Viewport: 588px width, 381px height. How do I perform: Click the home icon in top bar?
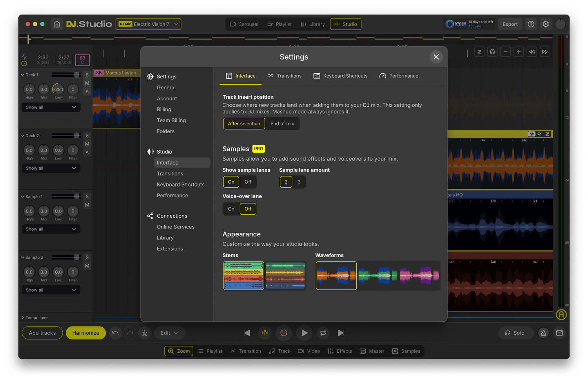tap(57, 24)
